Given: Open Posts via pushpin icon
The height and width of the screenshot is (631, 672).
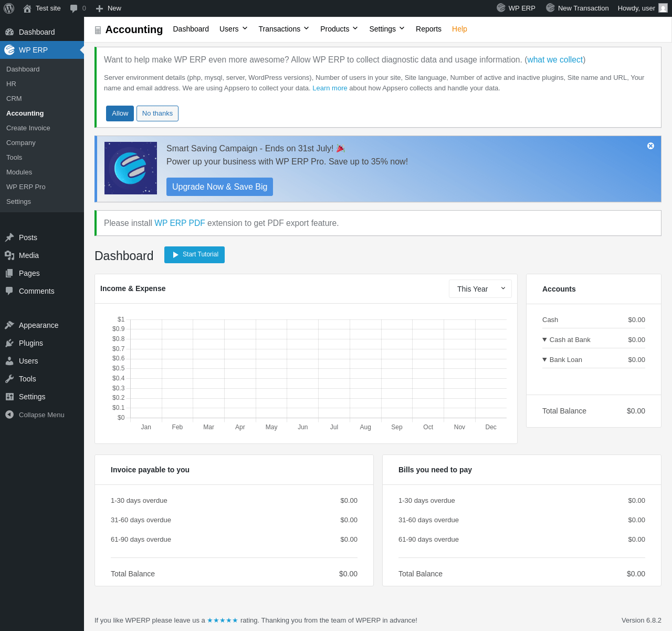Looking at the screenshot, I should [x=9, y=237].
